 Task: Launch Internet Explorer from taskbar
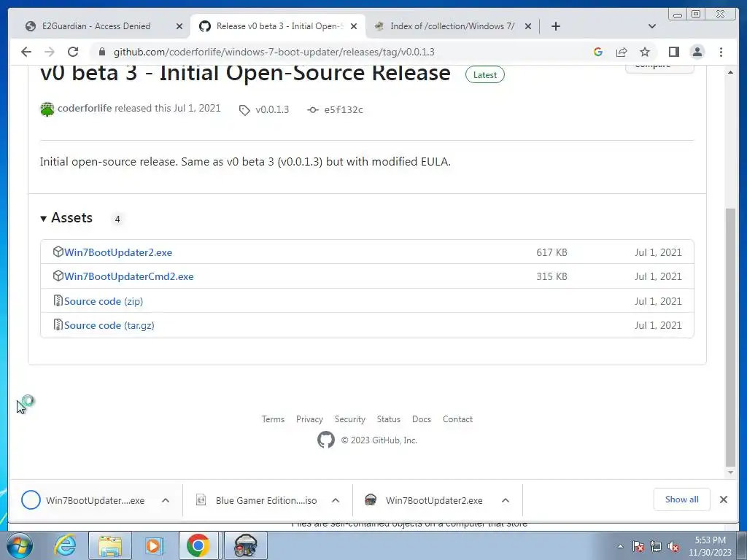point(65,545)
